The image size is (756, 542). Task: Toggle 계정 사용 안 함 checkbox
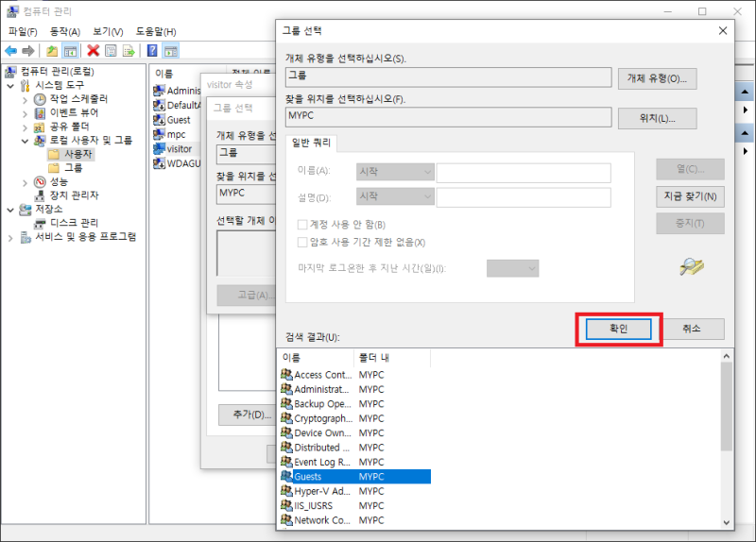[302, 225]
